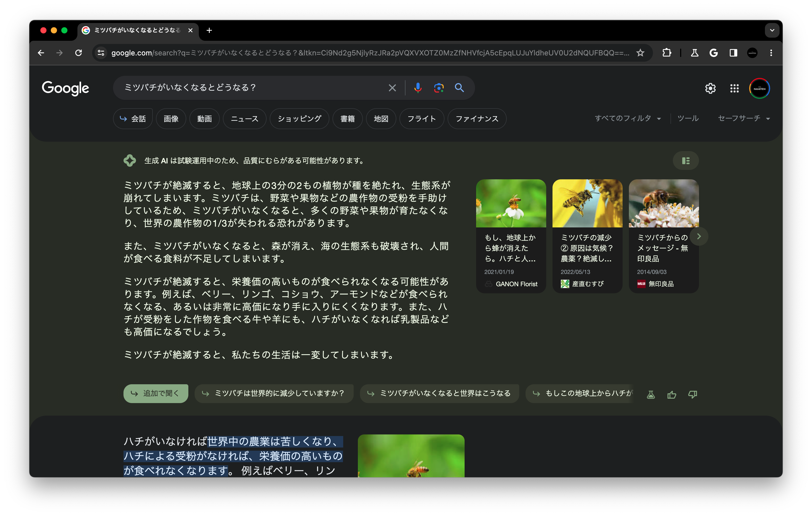Search by image with Google Lens icon
The width and height of the screenshot is (812, 516).
[x=439, y=88]
